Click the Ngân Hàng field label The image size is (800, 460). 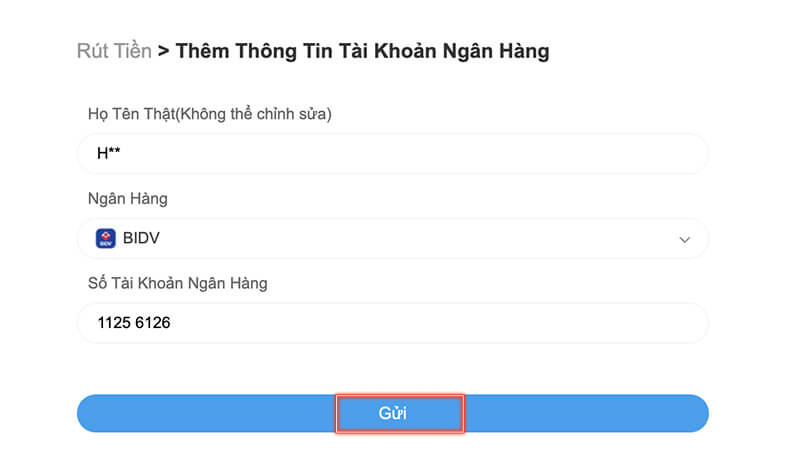tap(128, 199)
